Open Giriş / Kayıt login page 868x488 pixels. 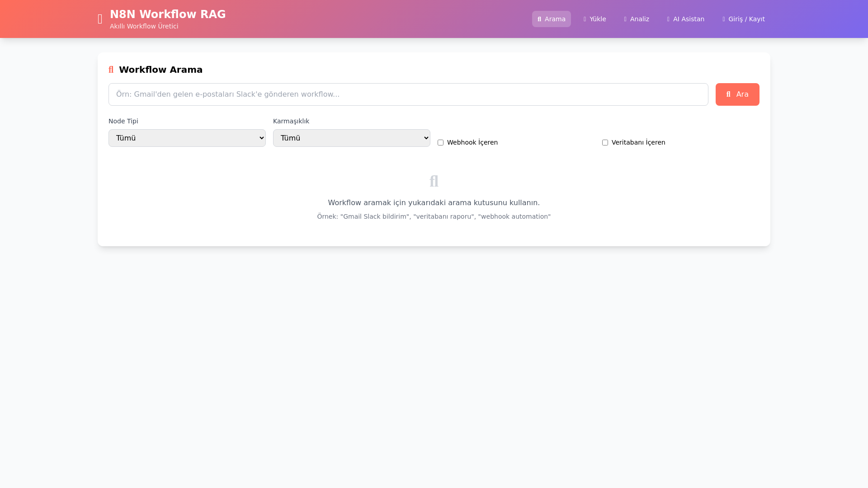743,19
